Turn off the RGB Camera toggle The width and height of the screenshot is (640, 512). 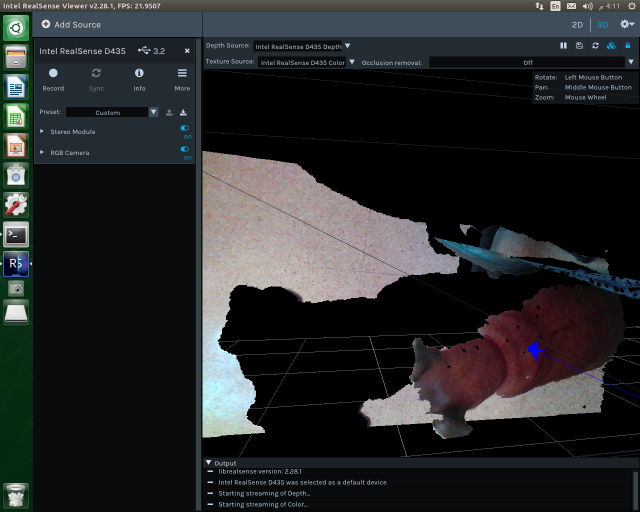point(185,149)
